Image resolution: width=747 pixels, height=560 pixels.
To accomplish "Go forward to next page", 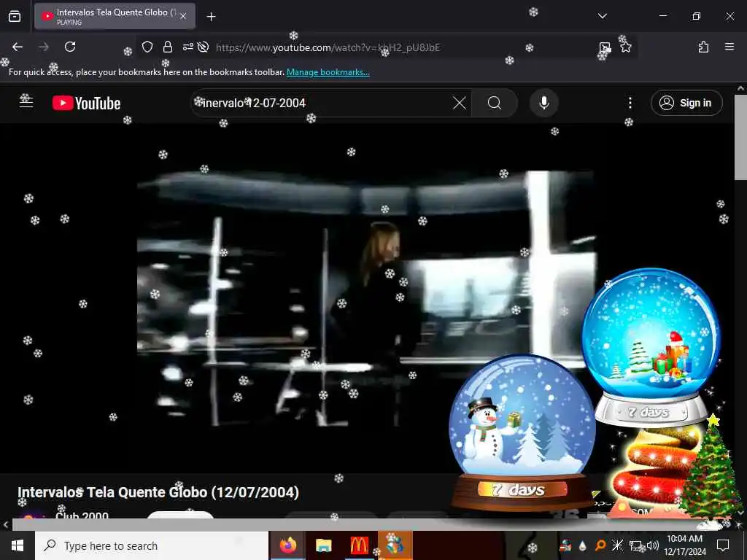I will (43, 47).
